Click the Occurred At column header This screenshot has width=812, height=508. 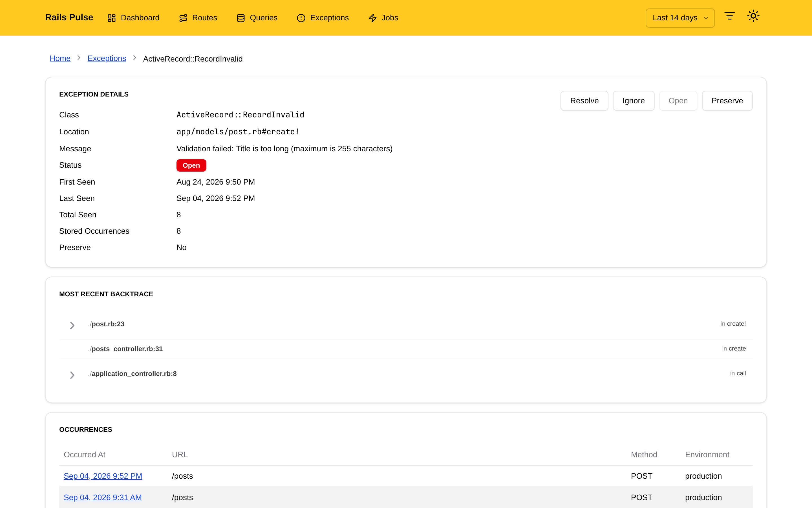pos(85,455)
